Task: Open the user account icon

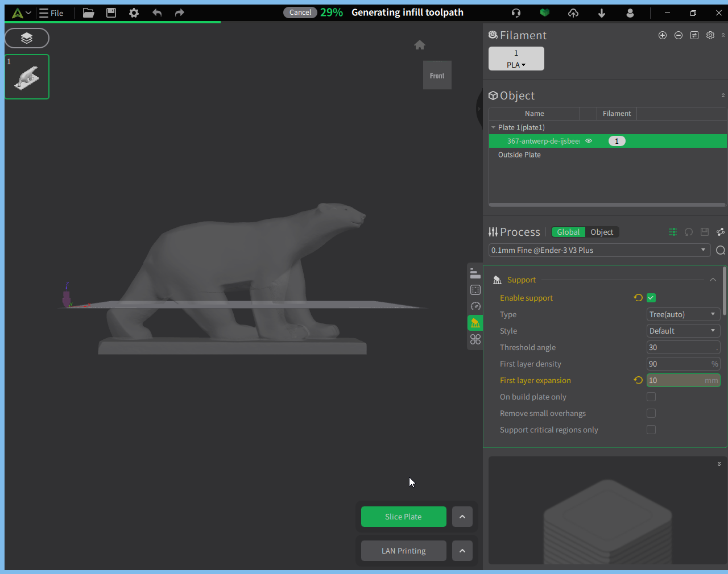Action: coord(630,13)
